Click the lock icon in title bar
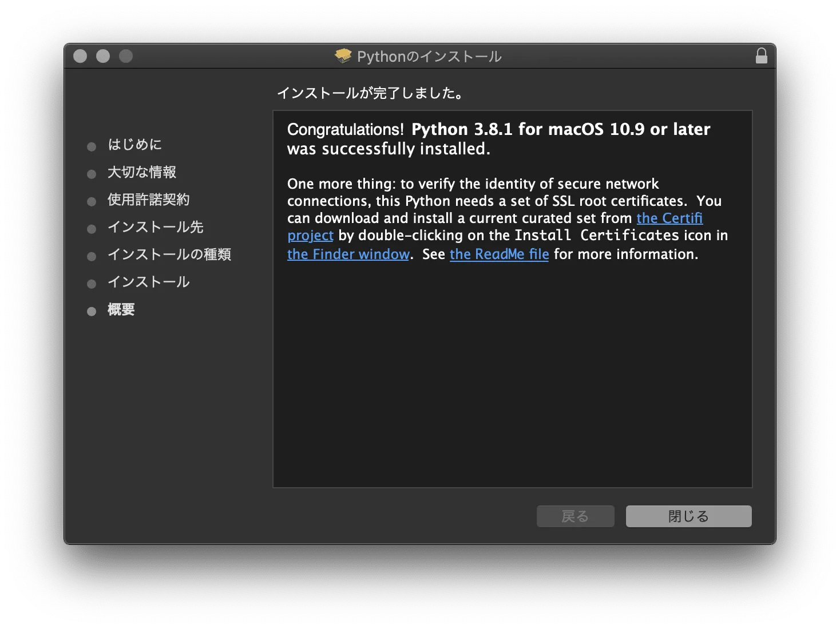840x629 pixels. [x=761, y=55]
